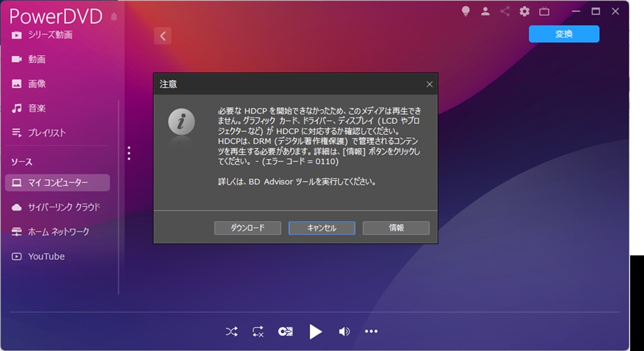
Task: Close the PowerDVD main window
Action: click(x=615, y=11)
